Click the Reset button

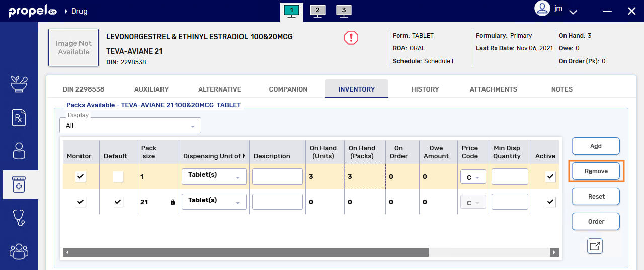596,196
